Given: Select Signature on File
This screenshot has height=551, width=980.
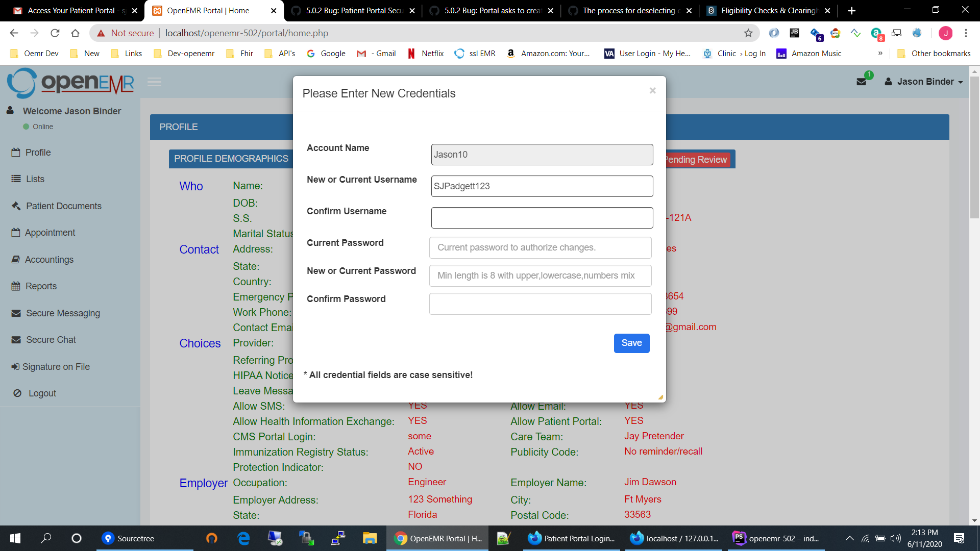Looking at the screenshot, I should click(56, 366).
